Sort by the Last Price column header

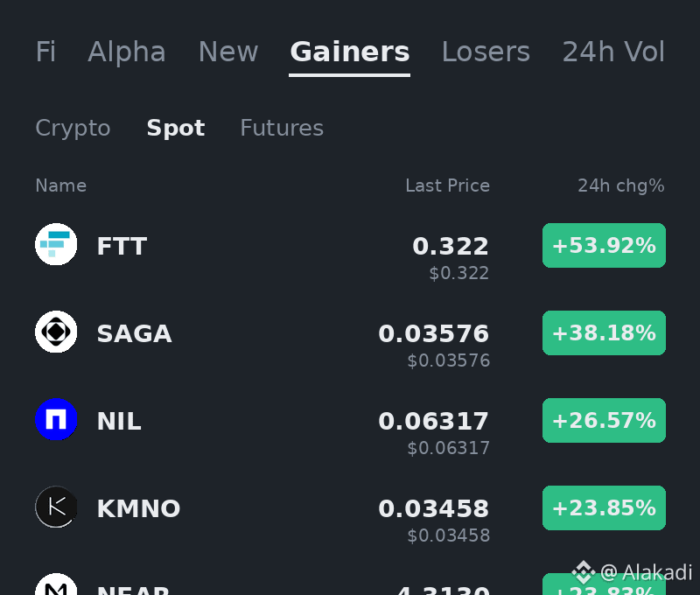(x=447, y=185)
